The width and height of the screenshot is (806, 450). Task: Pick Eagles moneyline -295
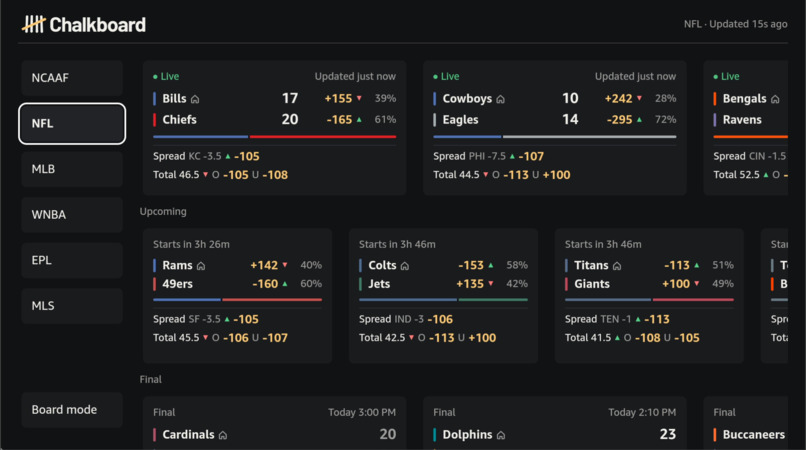click(x=619, y=119)
